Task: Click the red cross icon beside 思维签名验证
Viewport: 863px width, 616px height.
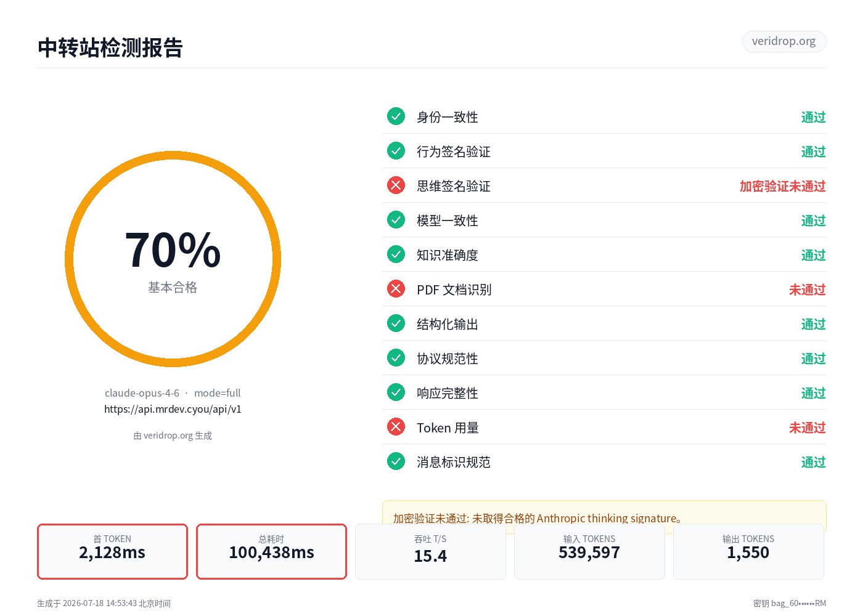Action: pos(396,185)
